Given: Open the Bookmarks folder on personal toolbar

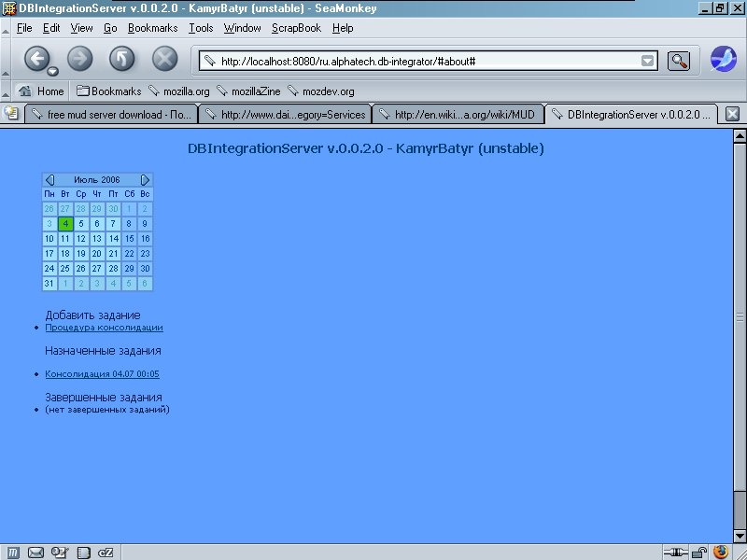Looking at the screenshot, I should coord(109,91).
